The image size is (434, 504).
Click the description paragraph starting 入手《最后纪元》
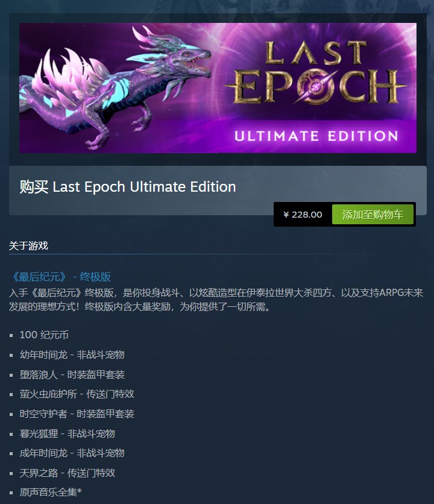216,300
